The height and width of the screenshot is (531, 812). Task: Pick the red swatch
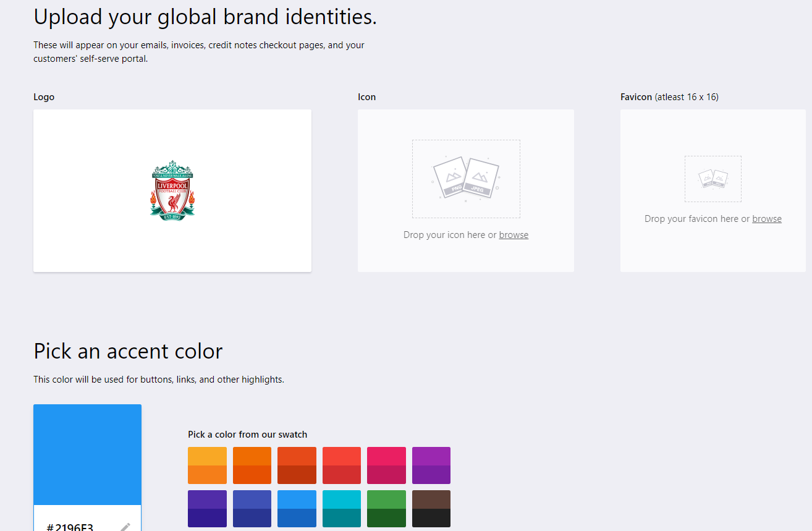pyautogui.click(x=342, y=465)
